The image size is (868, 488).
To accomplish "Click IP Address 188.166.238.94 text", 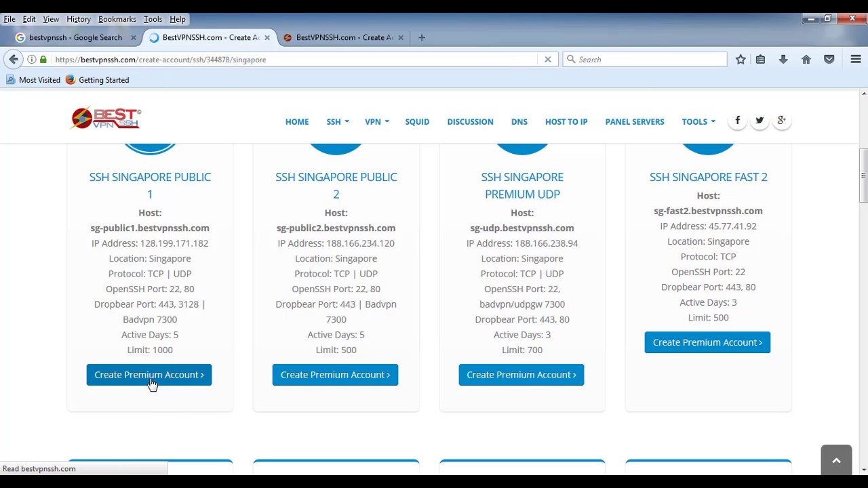I will click(x=522, y=243).
